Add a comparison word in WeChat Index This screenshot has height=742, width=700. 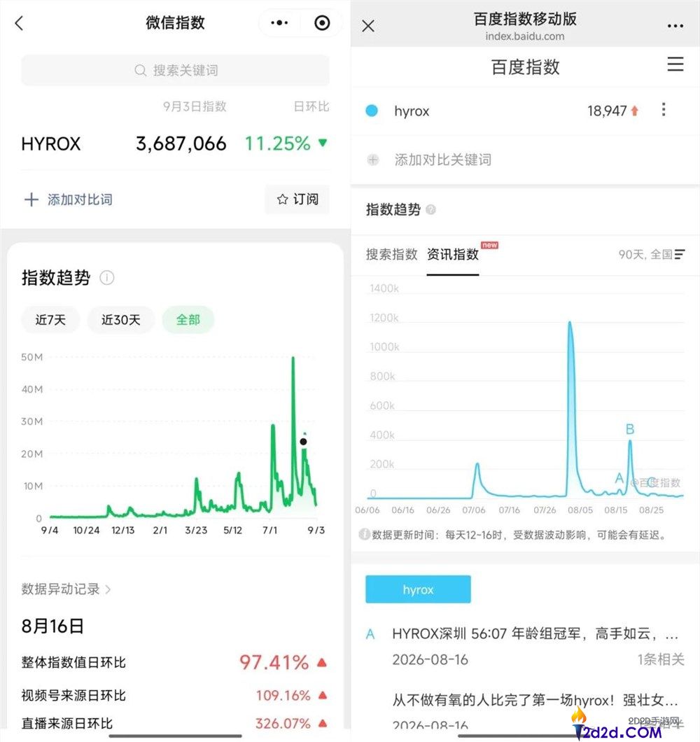(x=69, y=199)
